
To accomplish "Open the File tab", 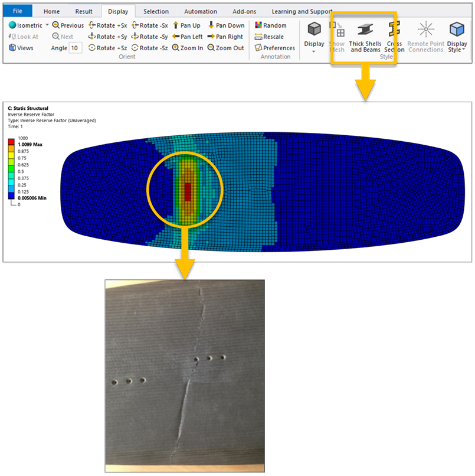I will pyautogui.click(x=18, y=11).
